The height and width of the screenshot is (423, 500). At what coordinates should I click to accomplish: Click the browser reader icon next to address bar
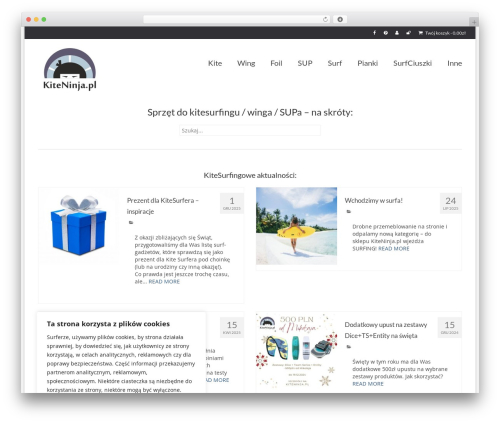[x=340, y=19]
